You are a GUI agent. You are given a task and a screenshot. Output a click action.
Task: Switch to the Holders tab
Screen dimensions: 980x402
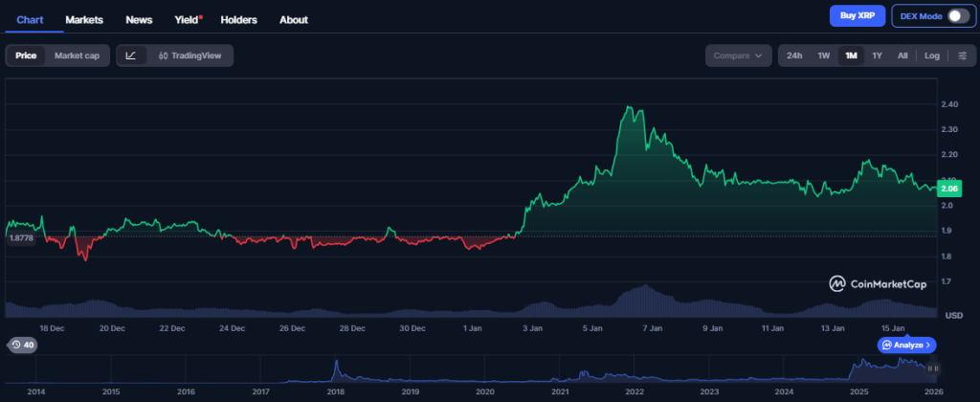click(239, 19)
